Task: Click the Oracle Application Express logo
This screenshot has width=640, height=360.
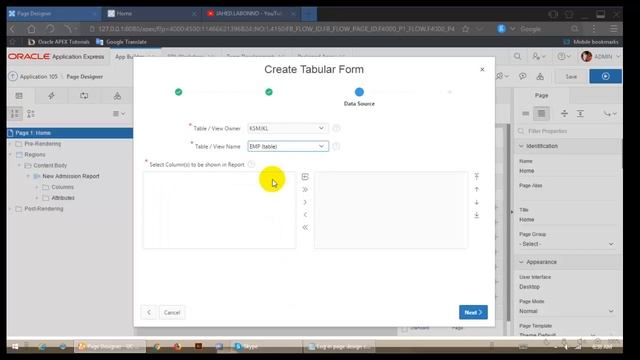Action: click(x=56, y=57)
